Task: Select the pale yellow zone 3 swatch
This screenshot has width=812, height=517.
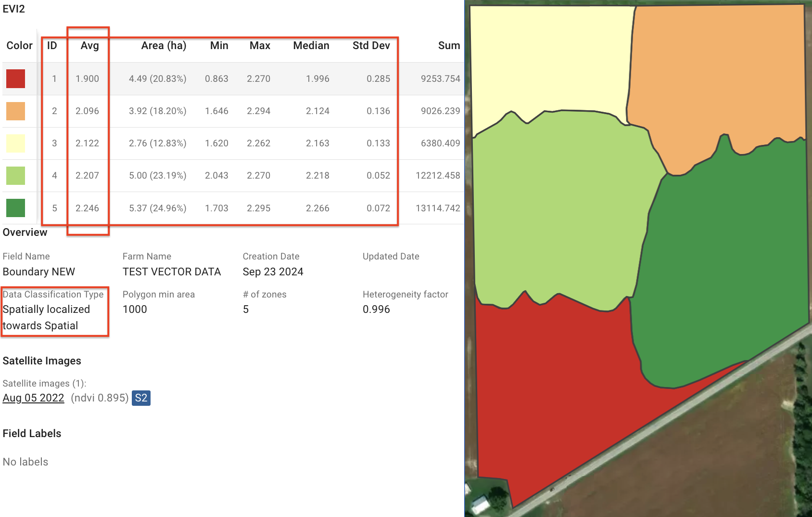Action: tap(15, 143)
